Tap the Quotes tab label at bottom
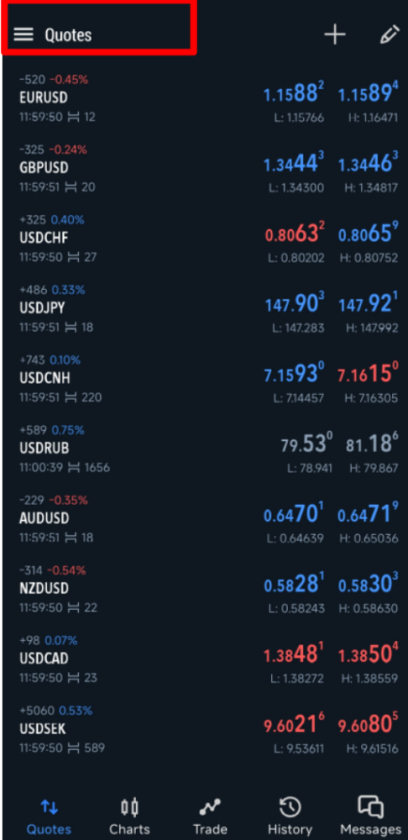The height and width of the screenshot is (840, 408). 49,829
